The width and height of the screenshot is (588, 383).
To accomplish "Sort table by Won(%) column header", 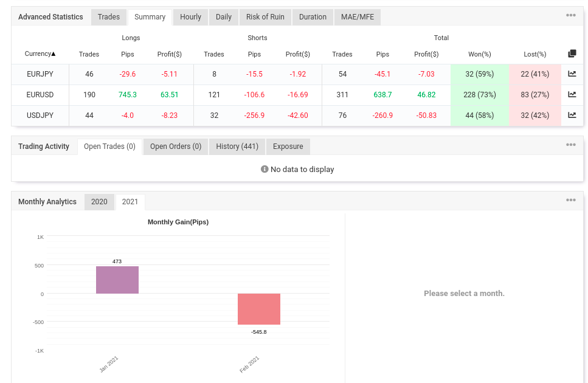I will [x=480, y=54].
